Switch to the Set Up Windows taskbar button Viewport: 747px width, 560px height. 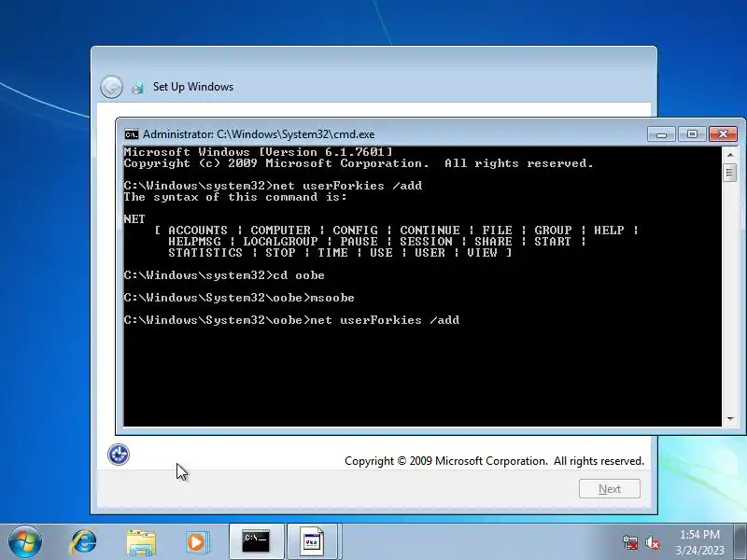point(312,541)
